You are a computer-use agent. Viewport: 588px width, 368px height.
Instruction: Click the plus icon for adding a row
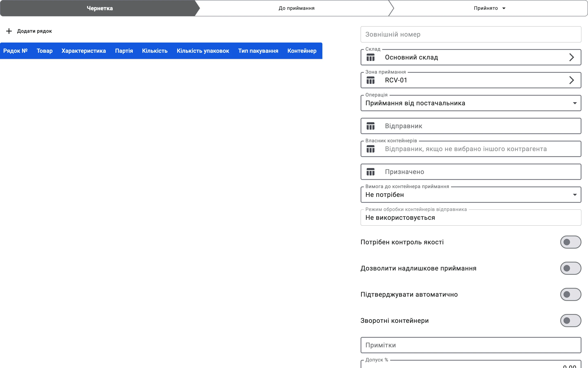point(9,31)
